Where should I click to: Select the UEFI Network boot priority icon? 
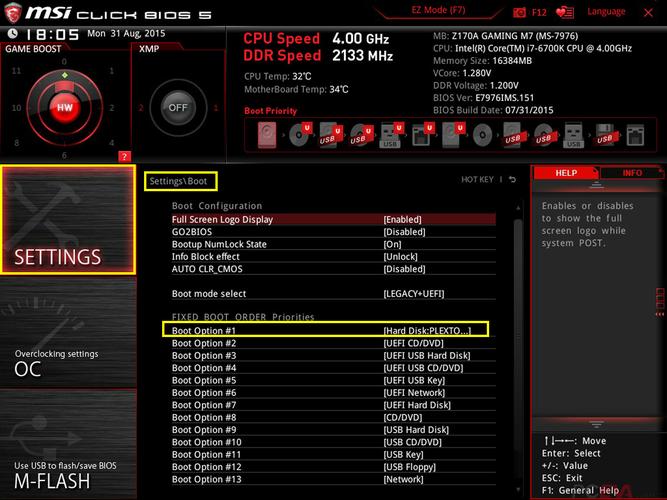(422, 135)
